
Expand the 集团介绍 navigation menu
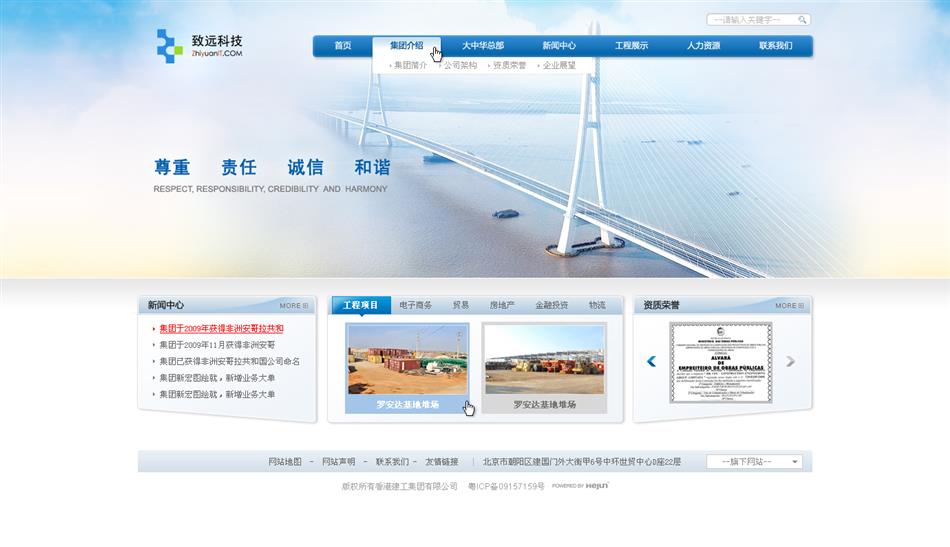point(406,46)
